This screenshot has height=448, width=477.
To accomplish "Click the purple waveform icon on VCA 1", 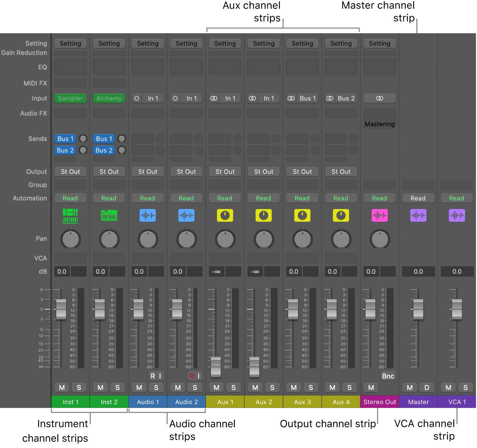I will pyautogui.click(x=457, y=216).
